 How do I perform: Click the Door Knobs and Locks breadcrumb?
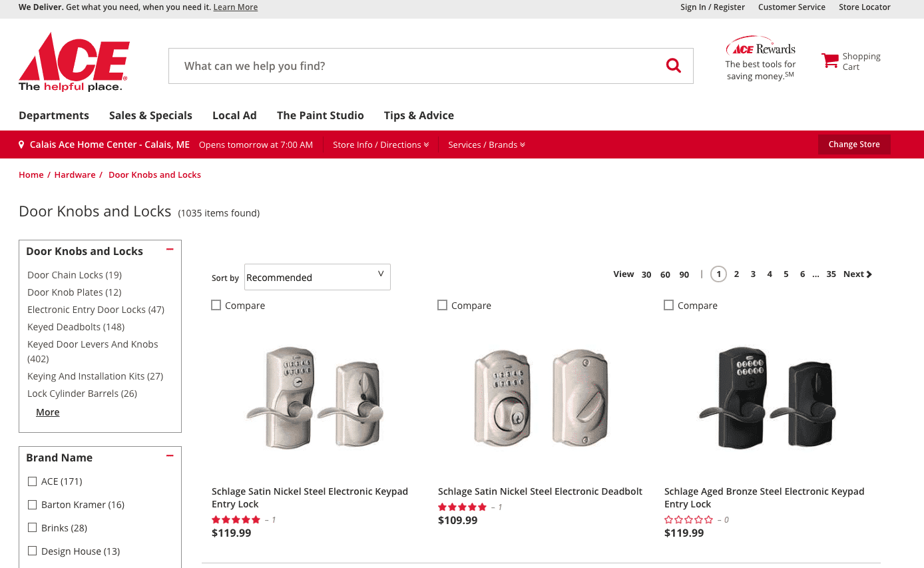coord(154,174)
